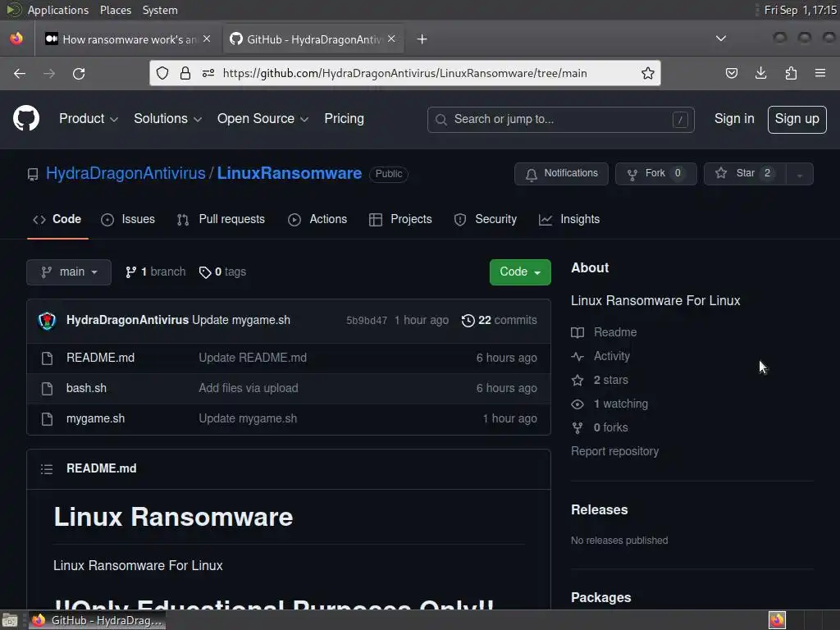Click Report repository
Screen dimensions: 840x630
tap(615, 452)
